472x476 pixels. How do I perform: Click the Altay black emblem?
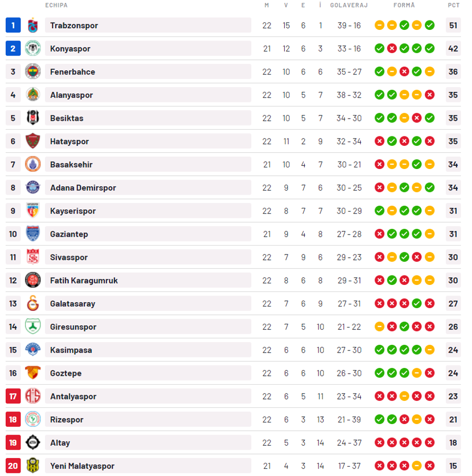coord(33,442)
